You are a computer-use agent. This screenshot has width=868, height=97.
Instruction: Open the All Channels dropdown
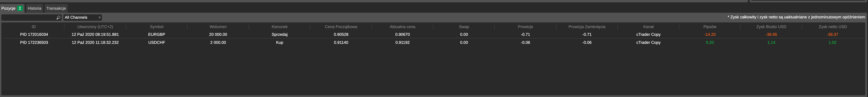(83, 17)
